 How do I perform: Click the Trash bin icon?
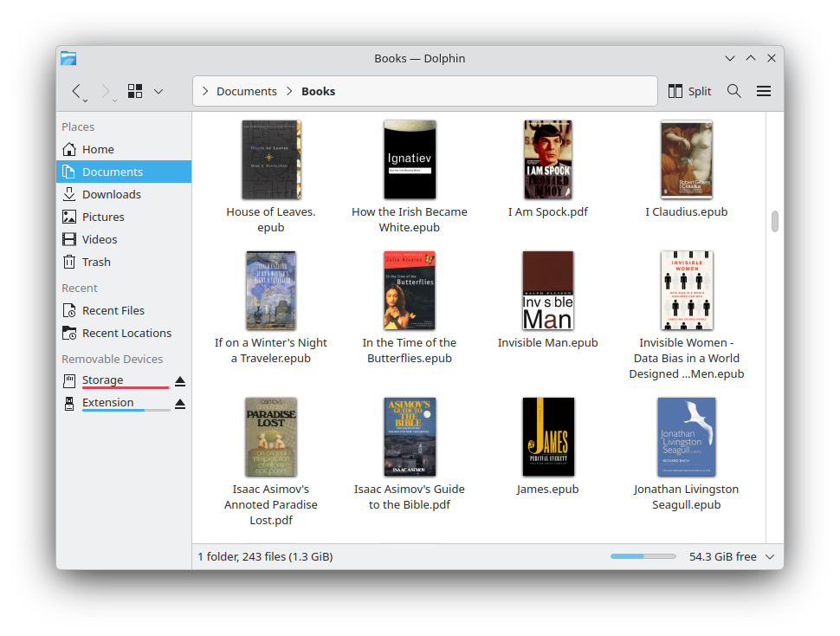69,262
